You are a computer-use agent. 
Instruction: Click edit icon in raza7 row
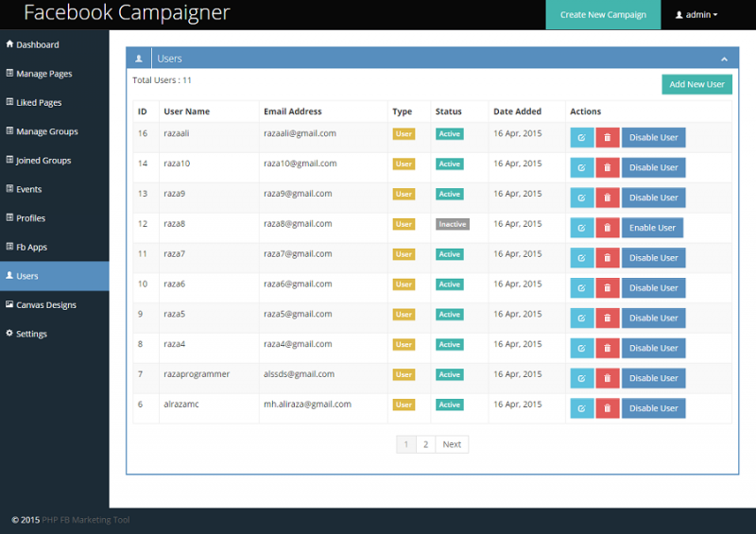[x=581, y=258]
